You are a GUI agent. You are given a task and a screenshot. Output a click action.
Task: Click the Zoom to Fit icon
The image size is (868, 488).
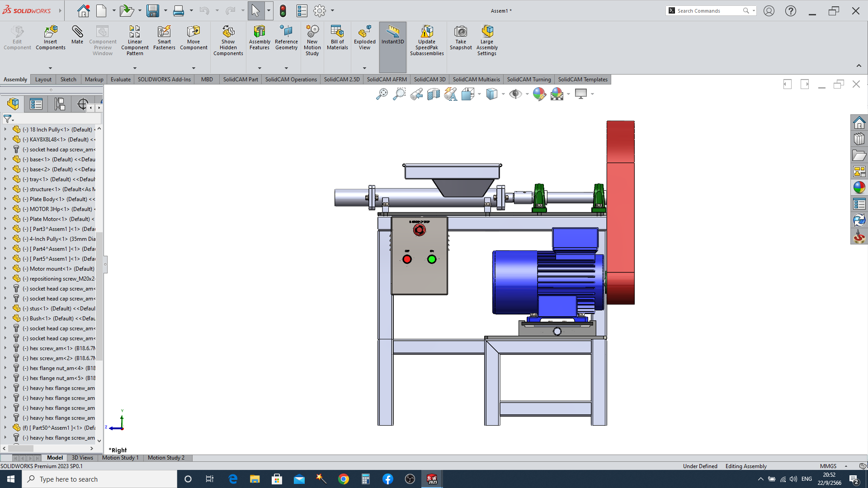382,94
